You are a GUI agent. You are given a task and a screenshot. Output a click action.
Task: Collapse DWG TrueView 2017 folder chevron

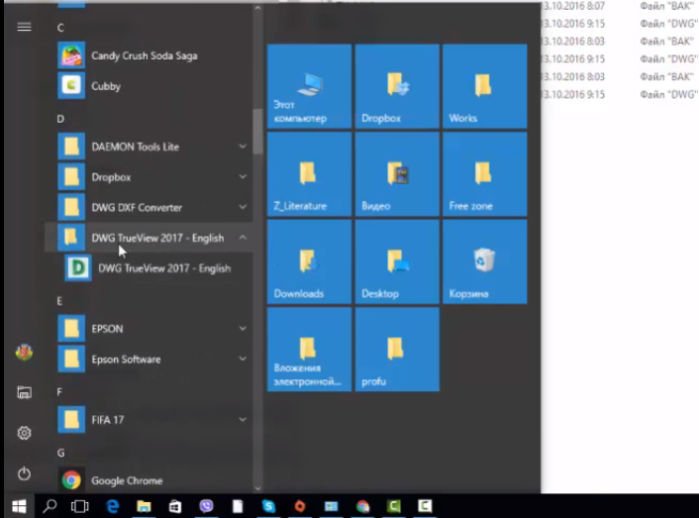(x=243, y=238)
